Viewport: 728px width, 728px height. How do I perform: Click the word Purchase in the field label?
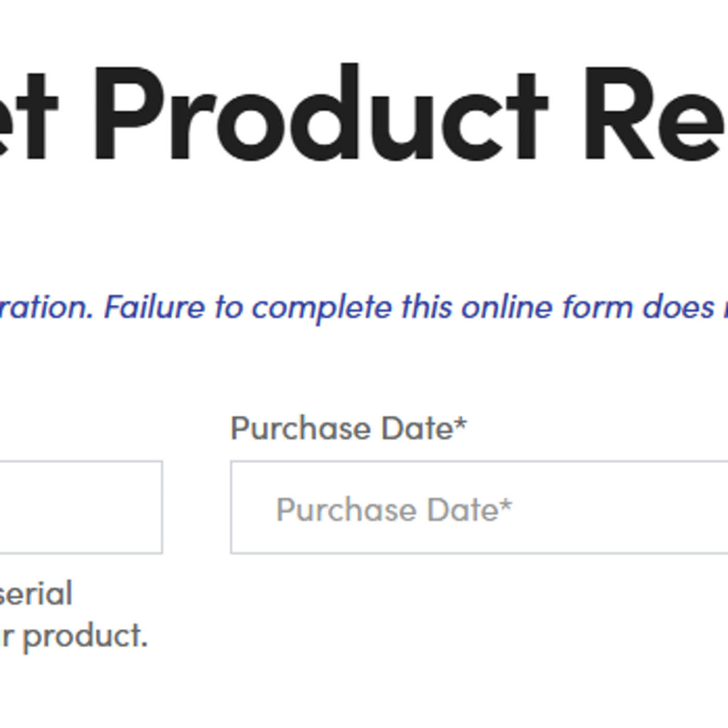[x=301, y=428]
